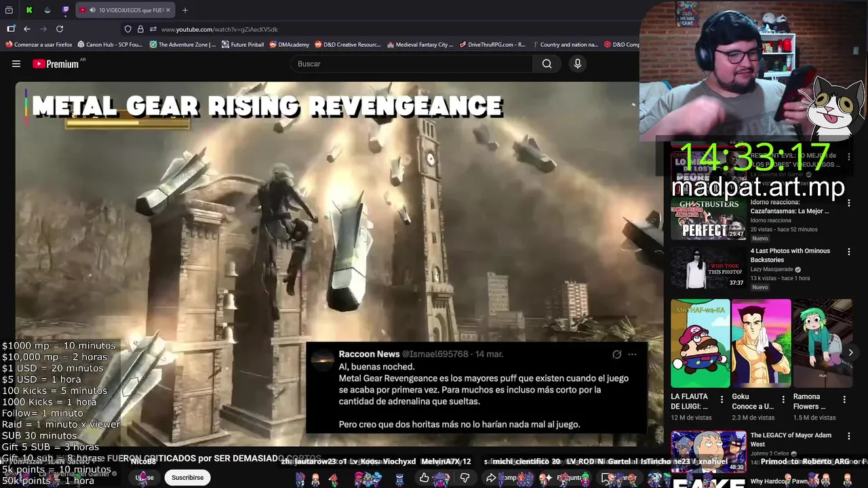The height and width of the screenshot is (488, 868).
Task: Click the Suscribirse button
Action: pyautogui.click(x=187, y=477)
